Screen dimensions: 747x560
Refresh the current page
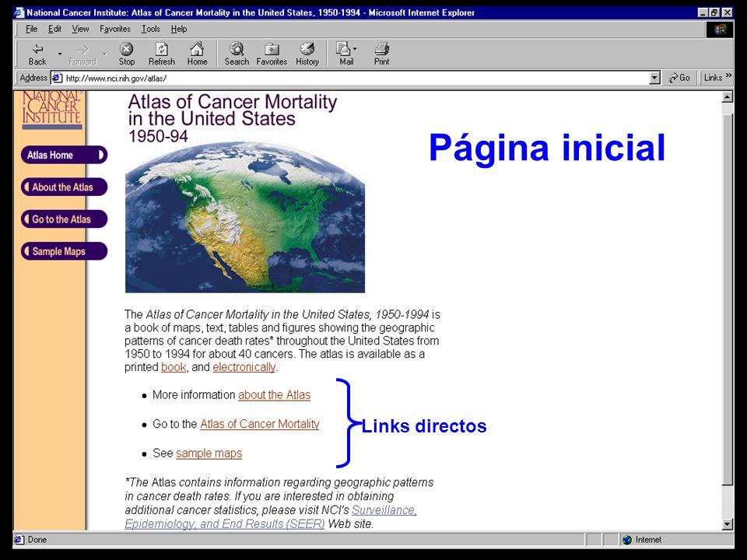coord(162,54)
